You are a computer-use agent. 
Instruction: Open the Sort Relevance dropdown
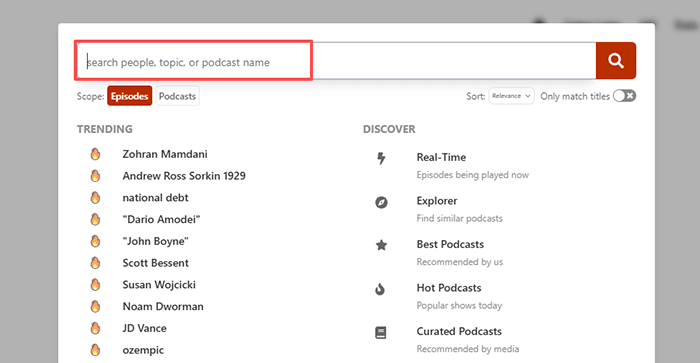coord(511,96)
